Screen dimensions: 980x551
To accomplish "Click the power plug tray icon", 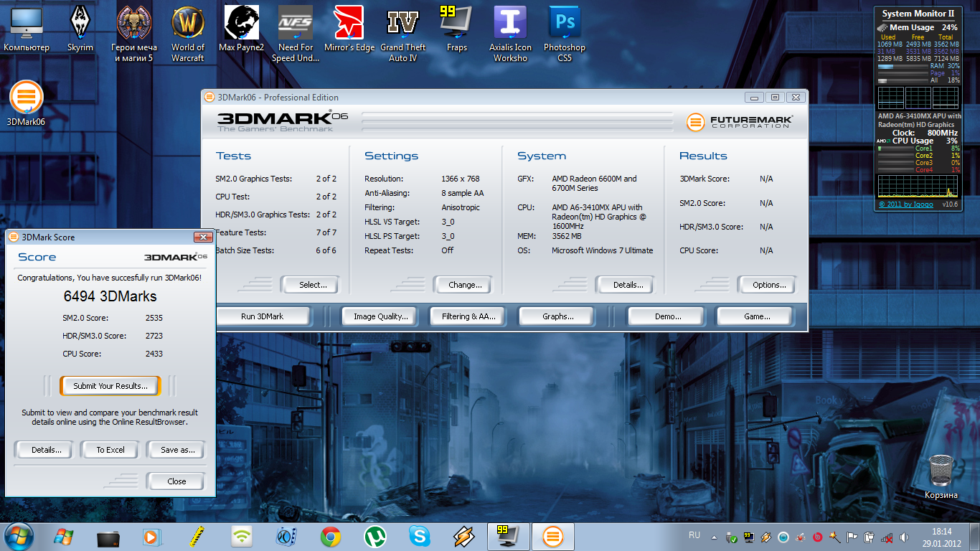I will click(x=870, y=537).
